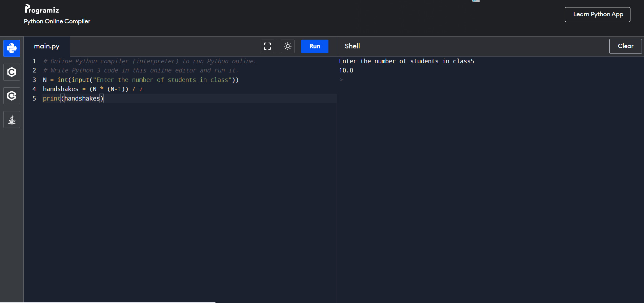Click the Programiz logo
The image size is (644, 303).
pos(42,9)
